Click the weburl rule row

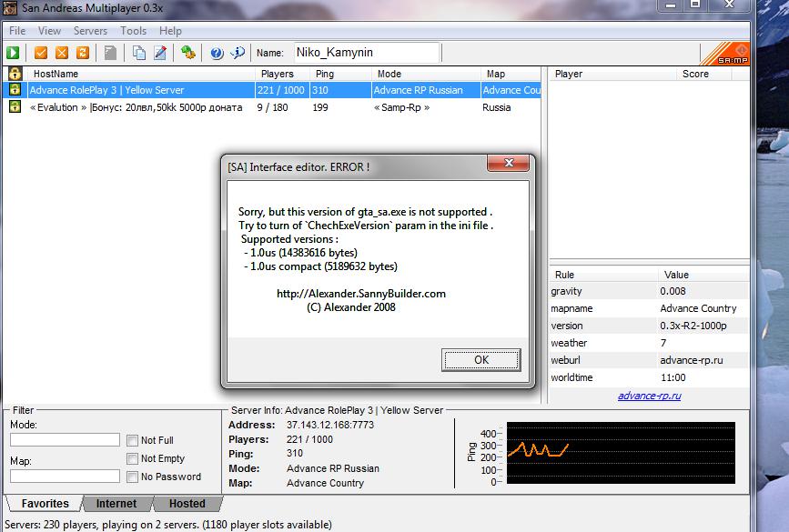point(649,360)
